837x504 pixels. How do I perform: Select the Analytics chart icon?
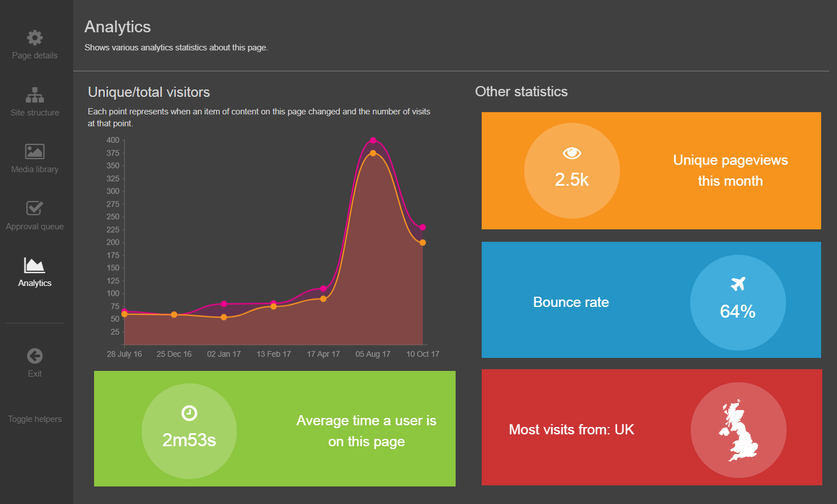pyautogui.click(x=35, y=265)
